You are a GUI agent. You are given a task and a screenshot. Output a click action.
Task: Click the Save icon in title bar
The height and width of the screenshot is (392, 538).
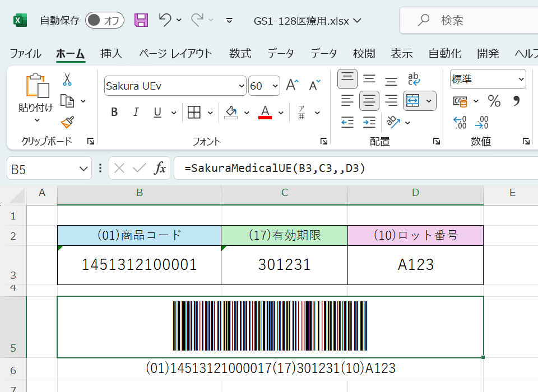141,20
